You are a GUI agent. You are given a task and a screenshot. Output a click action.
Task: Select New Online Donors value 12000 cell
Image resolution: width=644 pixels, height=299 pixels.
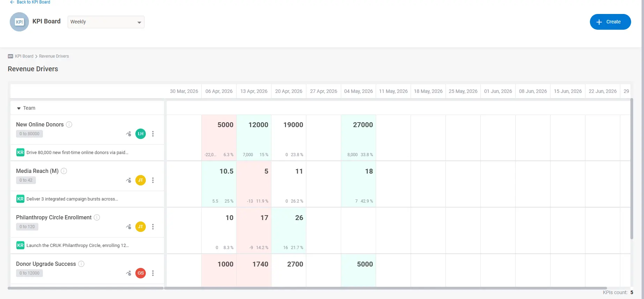254,138
